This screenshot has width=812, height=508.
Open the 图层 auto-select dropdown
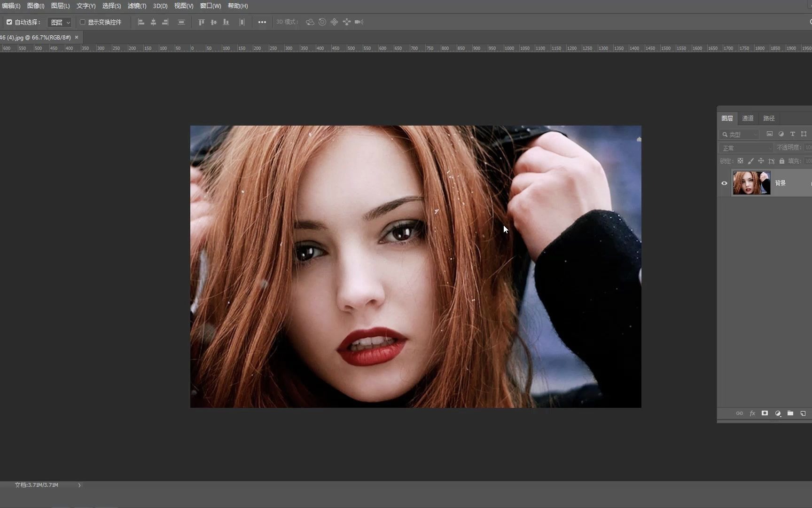tap(60, 22)
